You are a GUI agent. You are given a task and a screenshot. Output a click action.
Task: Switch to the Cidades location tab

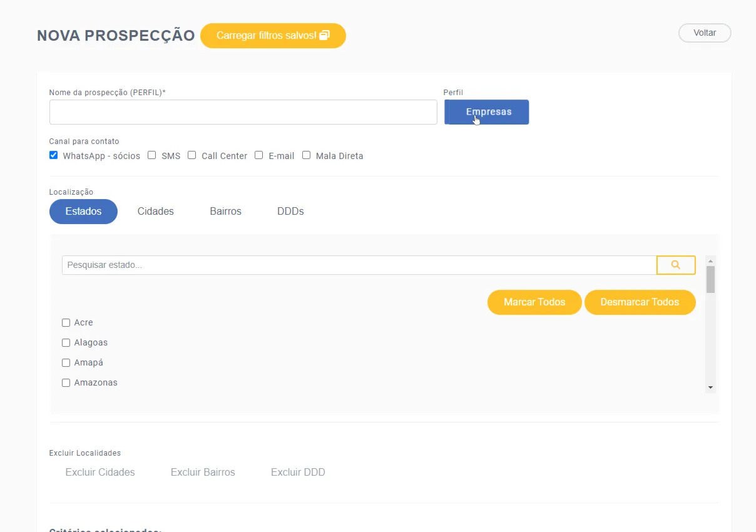click(x=156, y=212)
